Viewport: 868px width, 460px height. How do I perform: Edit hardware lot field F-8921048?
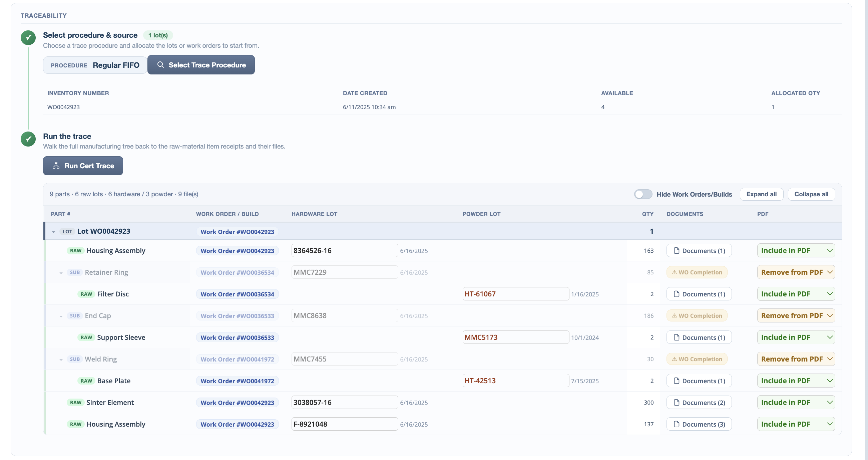(344, 424)
